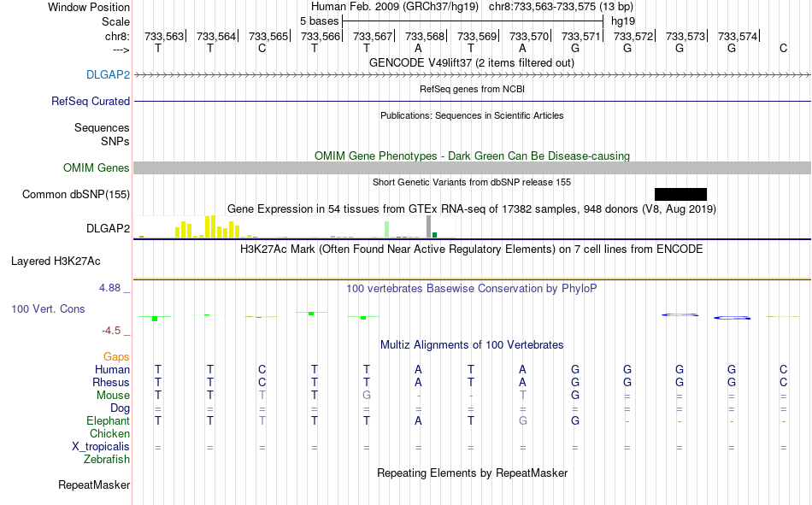Click the Scale label
812x505 pixels.
[x=115, y=21]
